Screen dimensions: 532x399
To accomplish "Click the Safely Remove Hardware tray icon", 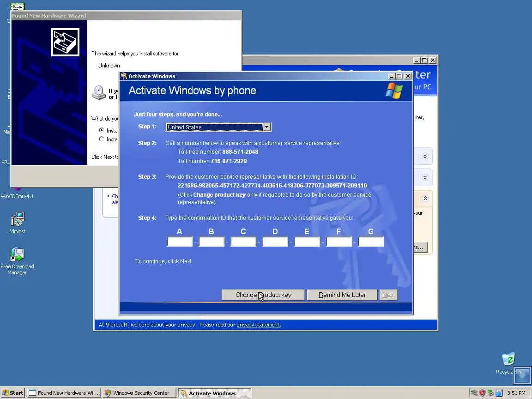I will (x=474, y=393).
